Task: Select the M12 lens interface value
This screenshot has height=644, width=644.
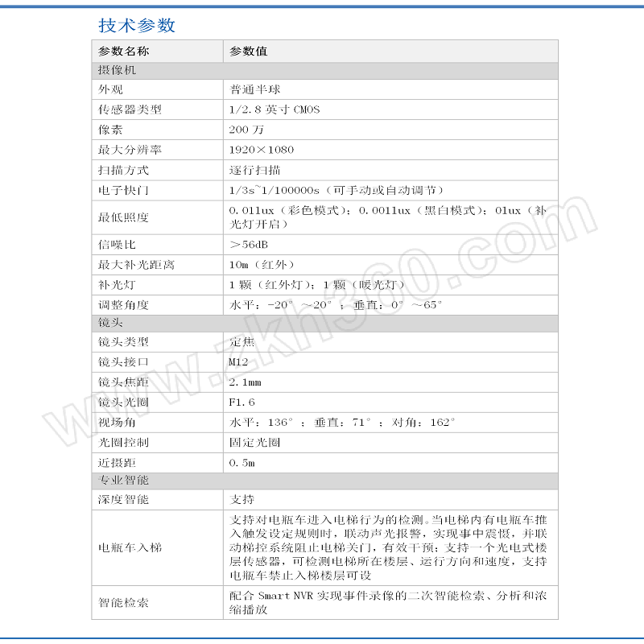Action: tap(240, 362)
